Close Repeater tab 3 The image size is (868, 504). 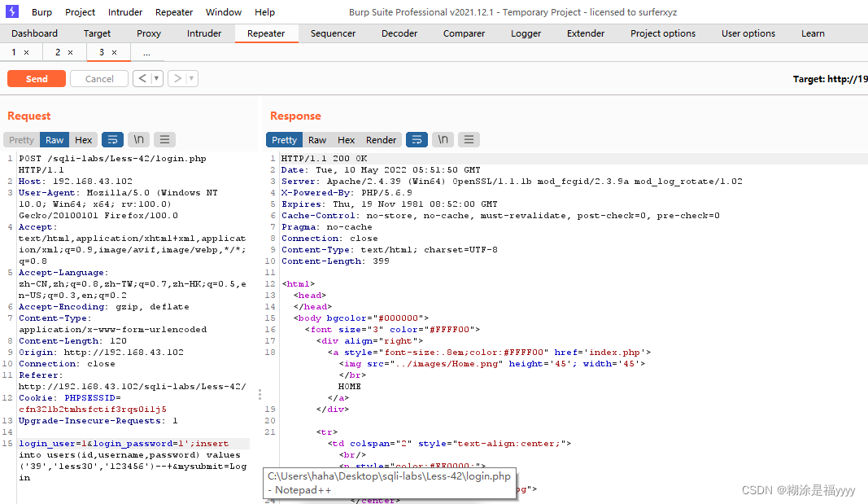coord(114,52)
